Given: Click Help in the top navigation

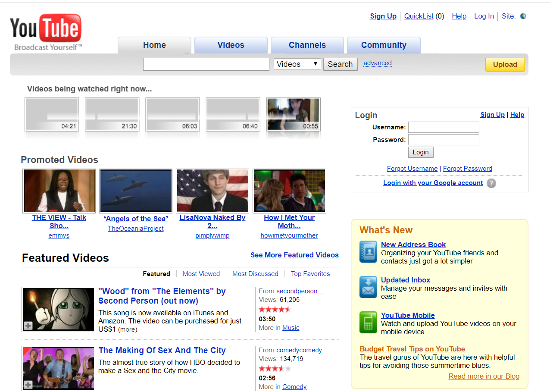Looking at the screenshot, I should click(x=459, y=16).
